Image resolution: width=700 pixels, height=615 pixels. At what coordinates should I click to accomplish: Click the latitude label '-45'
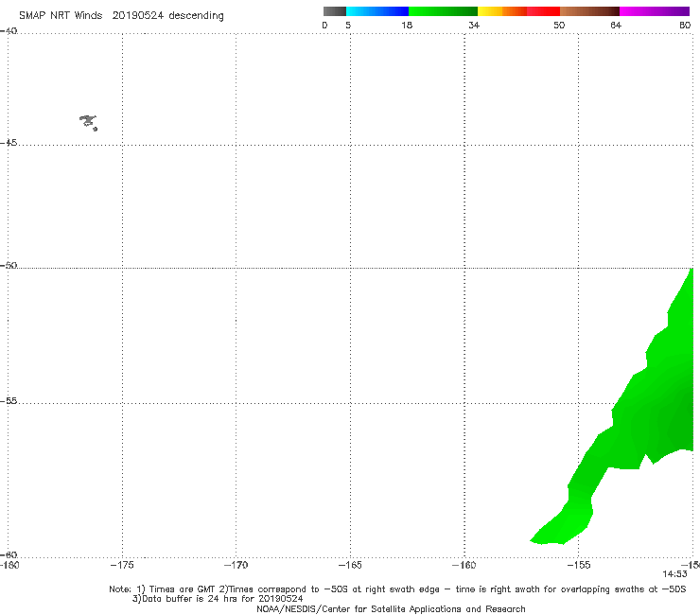click(x=9, y=143)
